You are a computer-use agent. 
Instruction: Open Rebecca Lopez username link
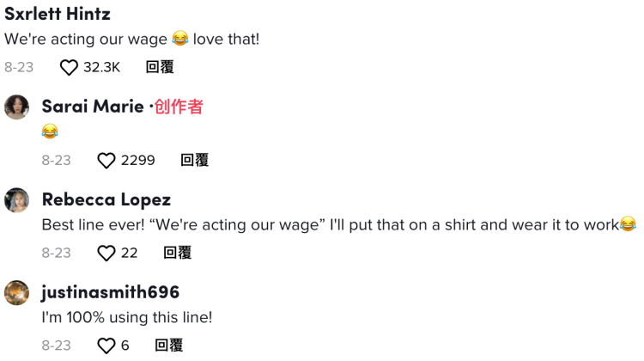(x=106, y=200)
